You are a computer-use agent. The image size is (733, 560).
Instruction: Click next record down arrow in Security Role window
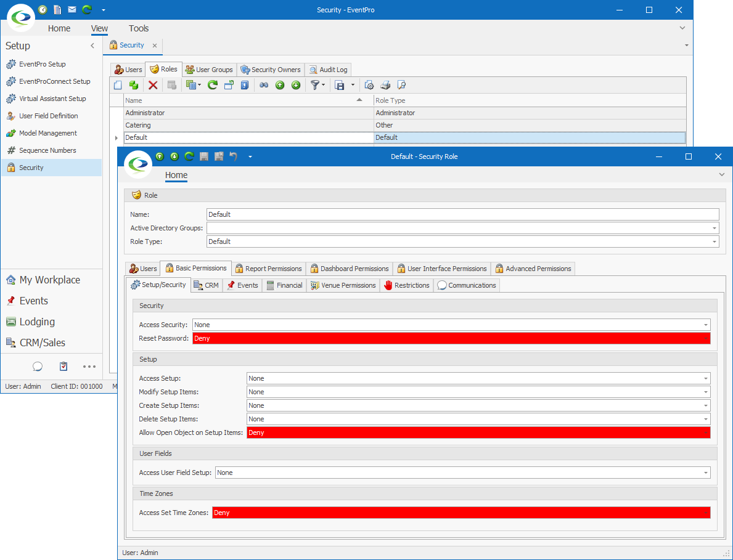click(x=174, y=156)
